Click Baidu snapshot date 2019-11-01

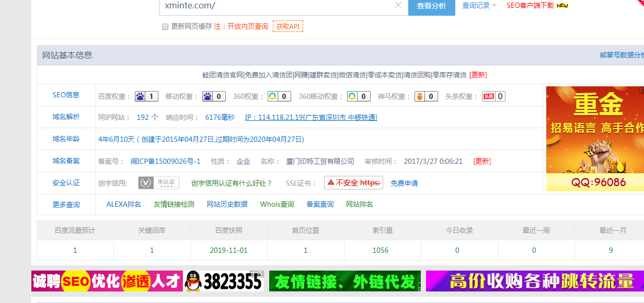228,250
